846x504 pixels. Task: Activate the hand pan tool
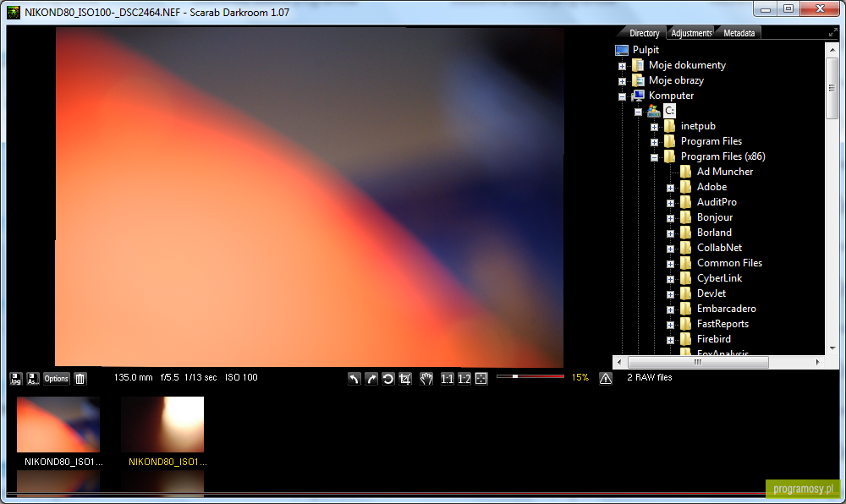(x=426, y=378)
